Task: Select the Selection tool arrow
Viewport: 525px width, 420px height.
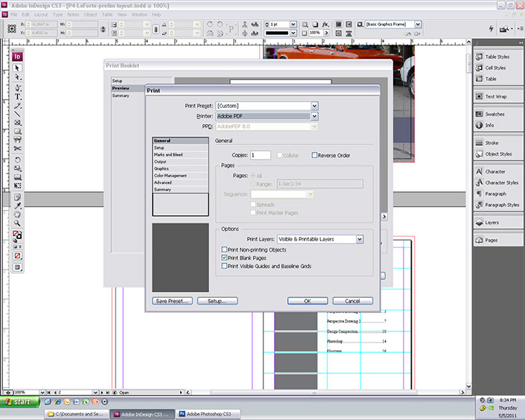Action: click(x=17, y=68)
